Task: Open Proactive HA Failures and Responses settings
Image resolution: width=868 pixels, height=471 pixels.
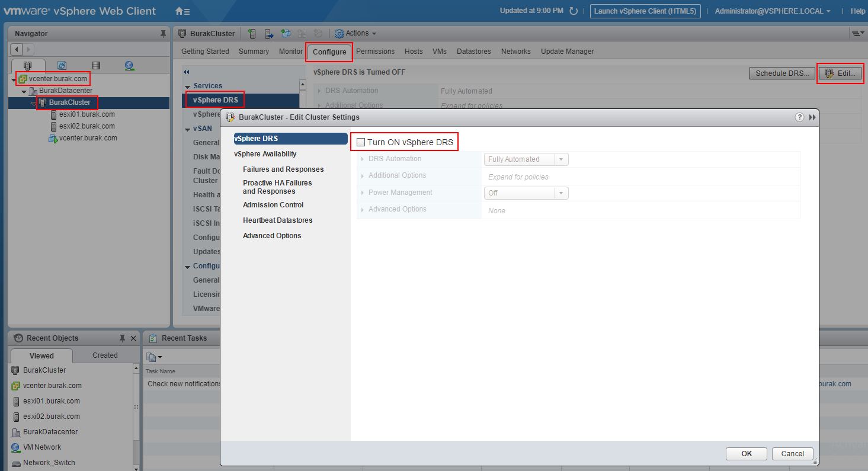Action: [x=277, y=187]
